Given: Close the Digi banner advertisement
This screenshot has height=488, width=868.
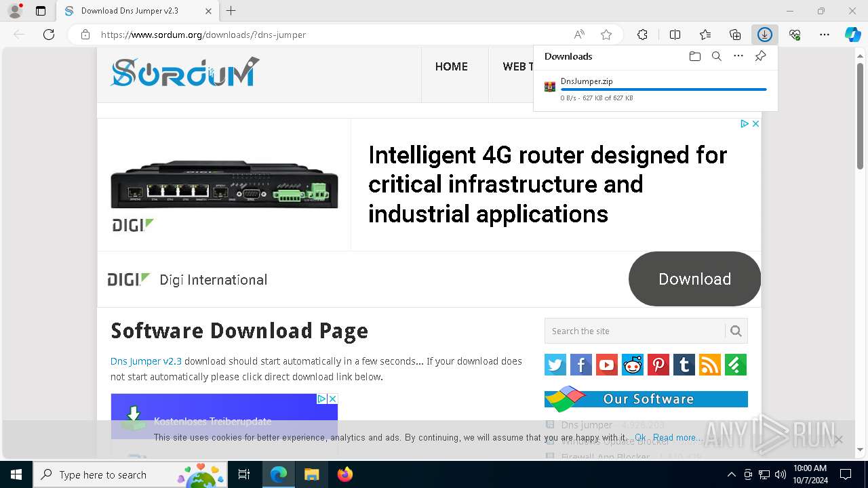Looking at the screenshot, I should 755,123.
